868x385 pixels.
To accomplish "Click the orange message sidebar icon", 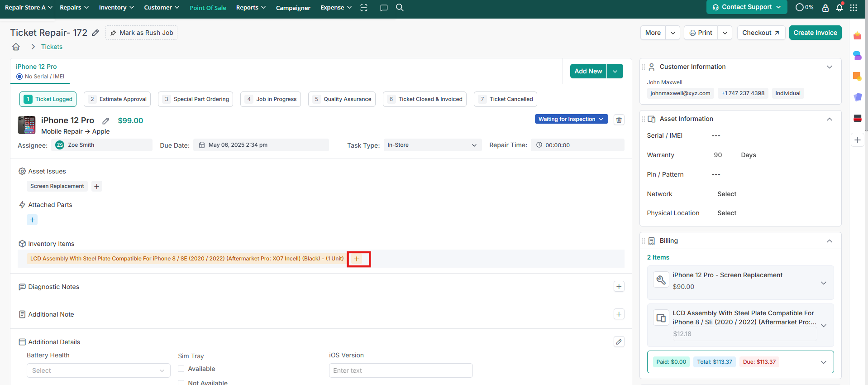I will point(858,77).
